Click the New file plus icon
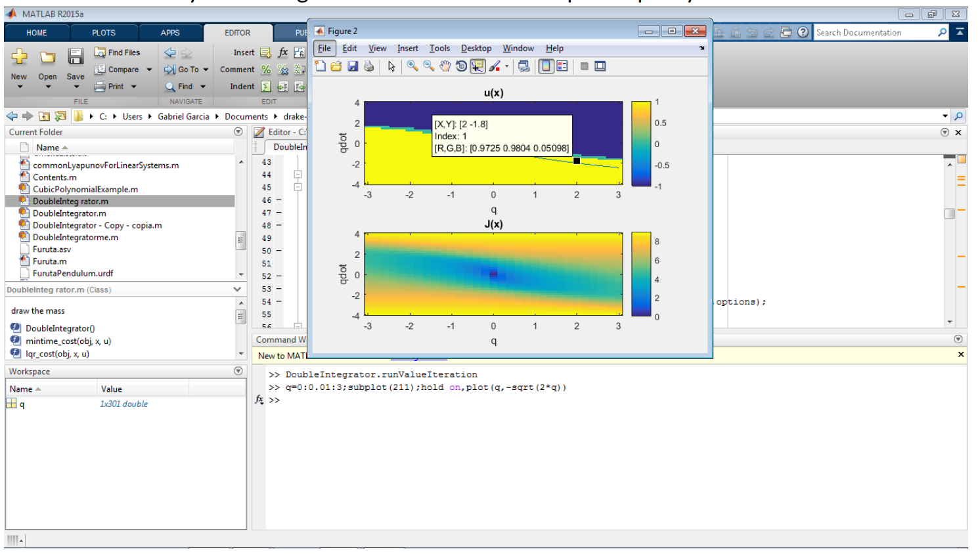Image resolution: width=980 pixels, height=554 pixels. (x=19, y=57)
